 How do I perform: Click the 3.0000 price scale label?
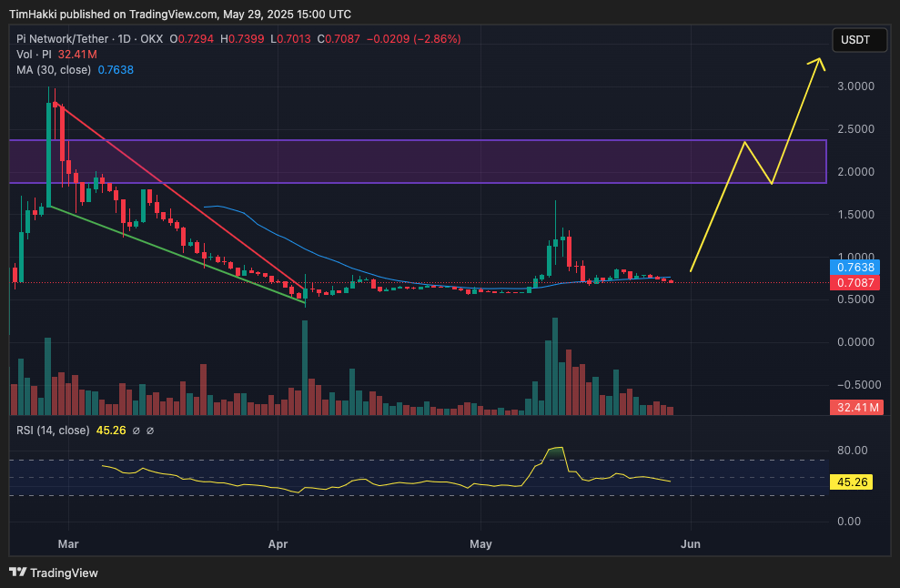(854, 86)
